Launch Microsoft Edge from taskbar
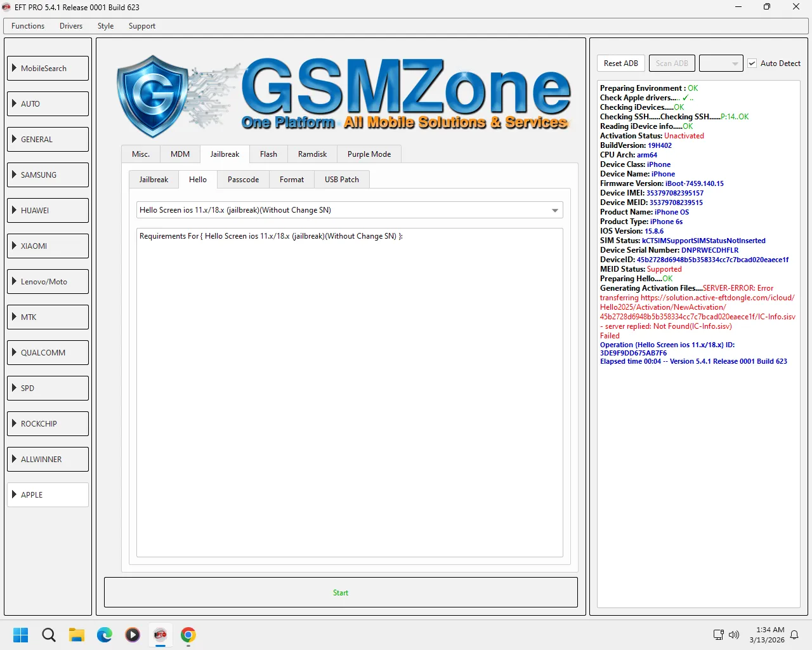The width and height of the screenshot is (812, 650). click(x=105, y=635)
